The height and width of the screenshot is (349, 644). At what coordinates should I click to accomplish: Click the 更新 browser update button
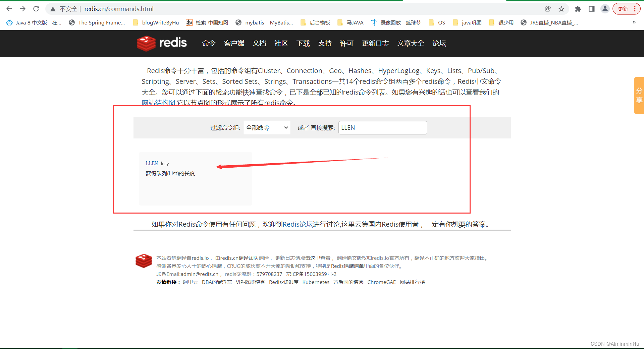tap(626, 9)
